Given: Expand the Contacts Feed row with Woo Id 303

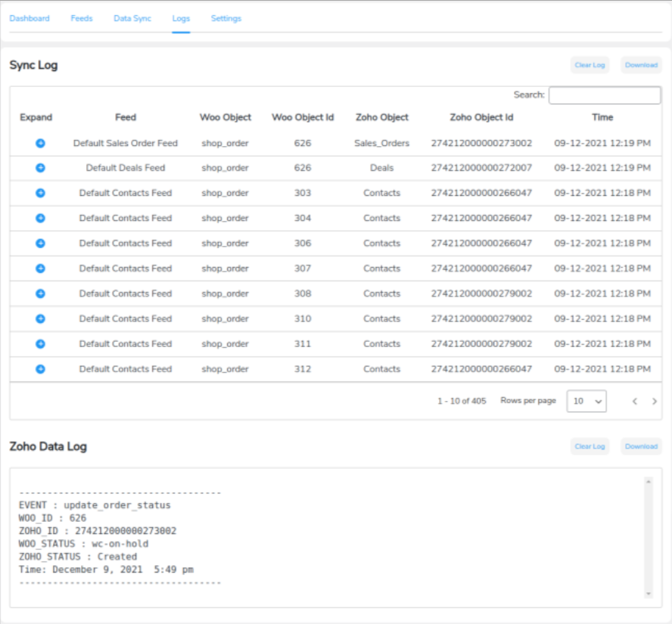Looking at the screenshot, I should pos(39,193).
